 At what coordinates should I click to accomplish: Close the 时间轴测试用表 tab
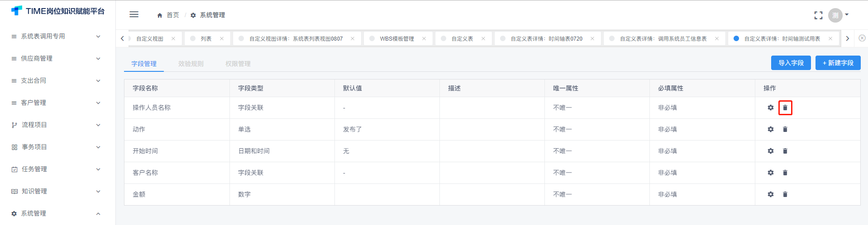[830, 38]
